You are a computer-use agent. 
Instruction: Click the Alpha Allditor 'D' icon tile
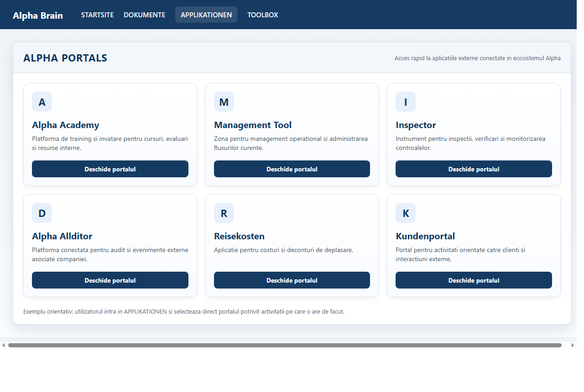click(x=42, y=213)
